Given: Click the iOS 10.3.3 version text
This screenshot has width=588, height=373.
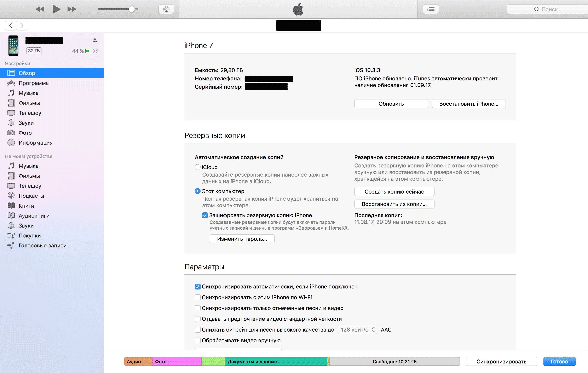Looking at the screenshot, I should (x=367, y=70).
